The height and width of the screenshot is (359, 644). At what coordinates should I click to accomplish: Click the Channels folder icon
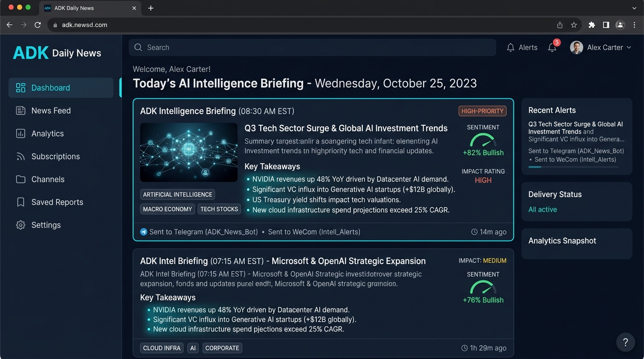point(21,179)
